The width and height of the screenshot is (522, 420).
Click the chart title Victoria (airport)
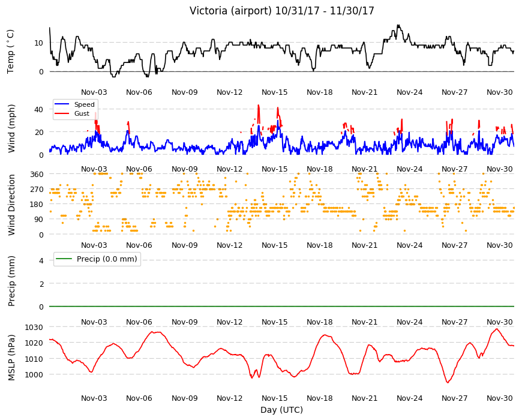230,11
